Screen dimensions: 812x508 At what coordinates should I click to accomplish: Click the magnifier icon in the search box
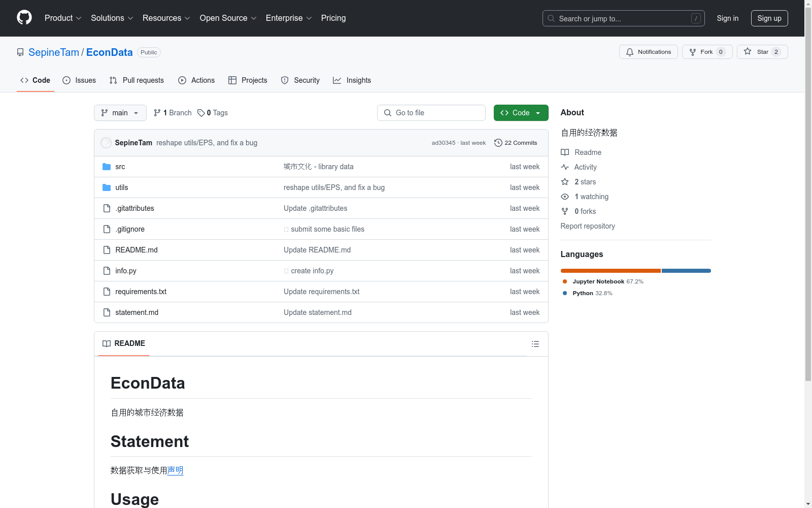[x=551, y=18]
